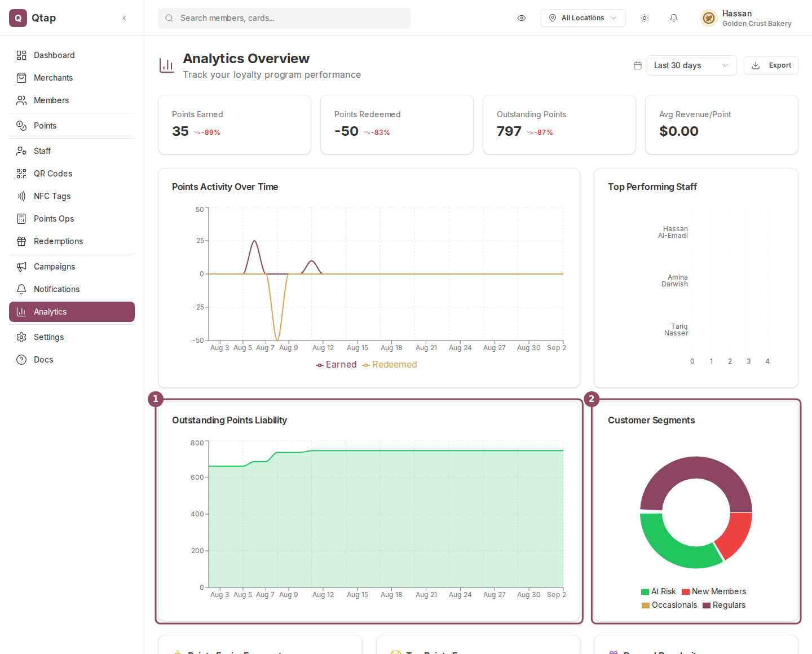Viewport: 812px width, 654px height.
Task: Click the Notifications bell in sidebar
Action: 21,289
